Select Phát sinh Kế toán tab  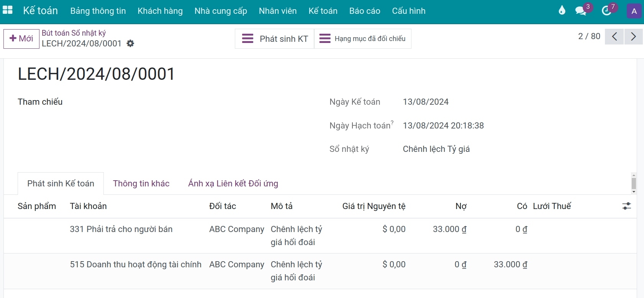pyautogui.click(x=61, y=183)
